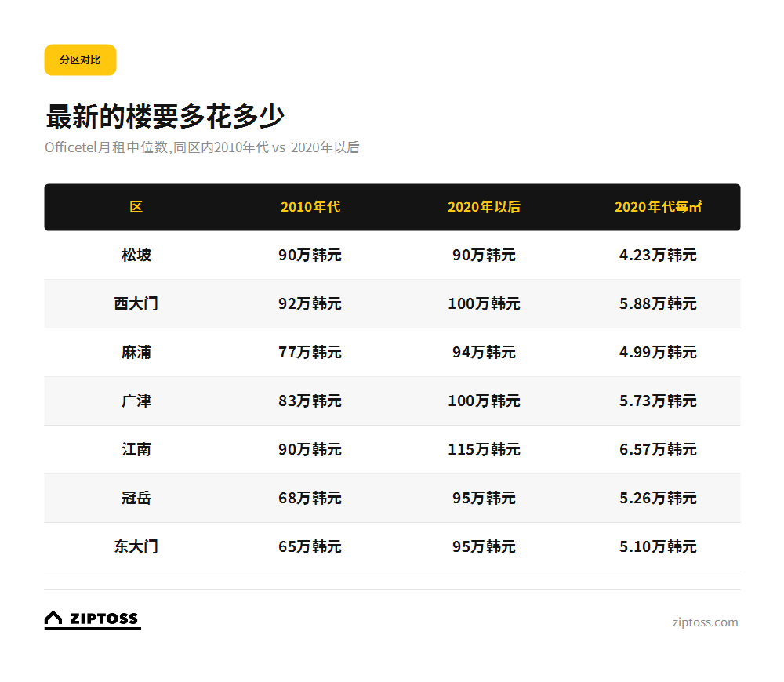
Task: Click 东大门's 65万韩元 value
Action: pos(310,546)
